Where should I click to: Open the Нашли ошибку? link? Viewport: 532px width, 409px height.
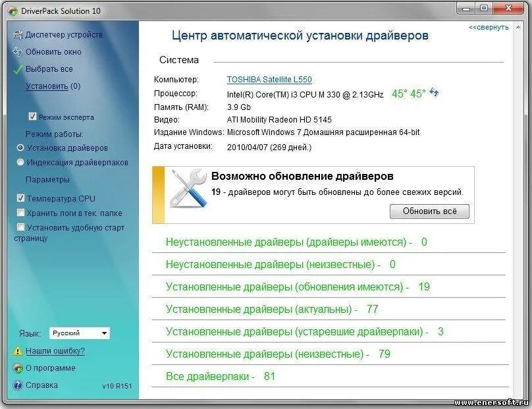(55, 351)
